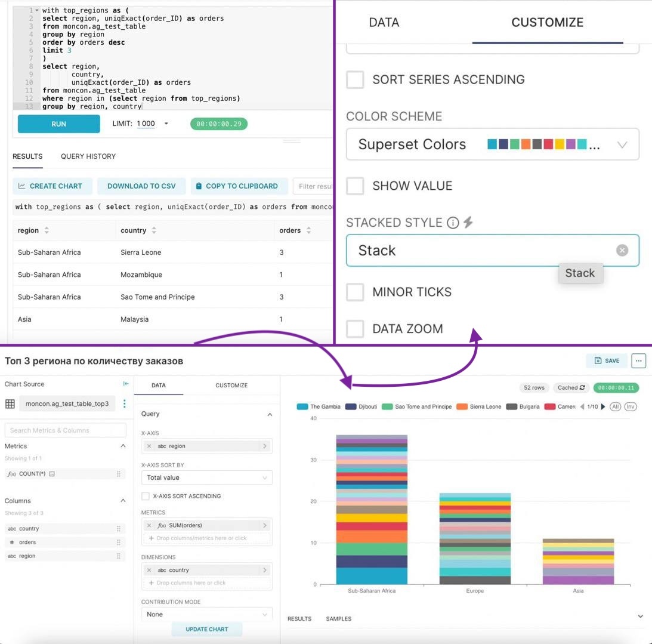Open the Contribution Mode None dropdown
This screenshot has width=652, height=644.
coord(206,615)
